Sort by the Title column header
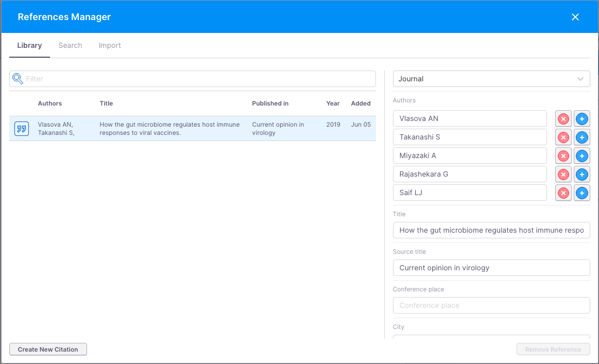 coord(106,103)
